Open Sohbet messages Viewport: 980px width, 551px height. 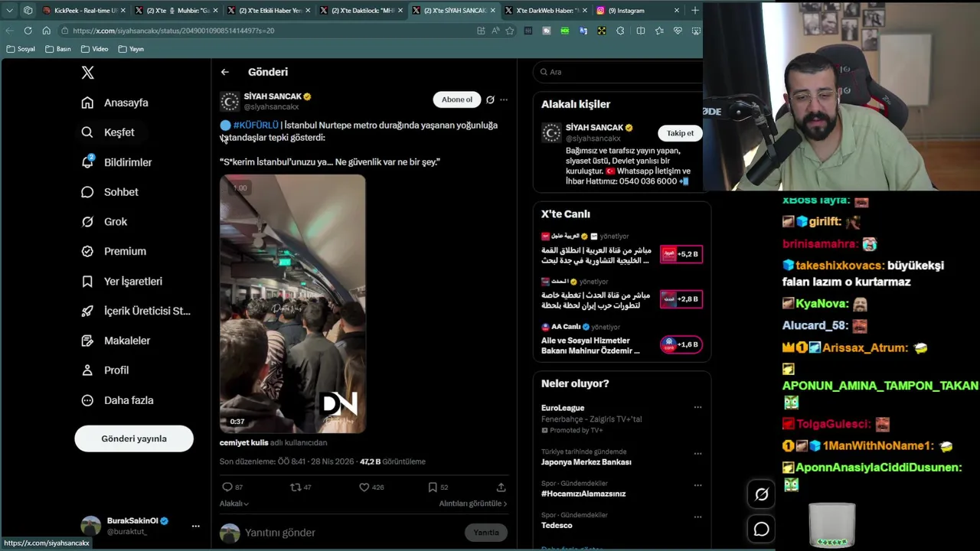click(x=110, y=192)
